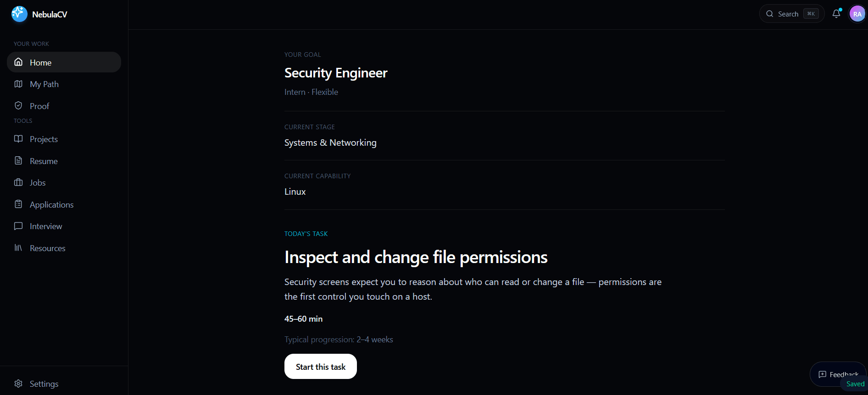Click the 45–60 min duration
Image resolution: width=868 pixels, height=395 pixels.
click(303, 319)
